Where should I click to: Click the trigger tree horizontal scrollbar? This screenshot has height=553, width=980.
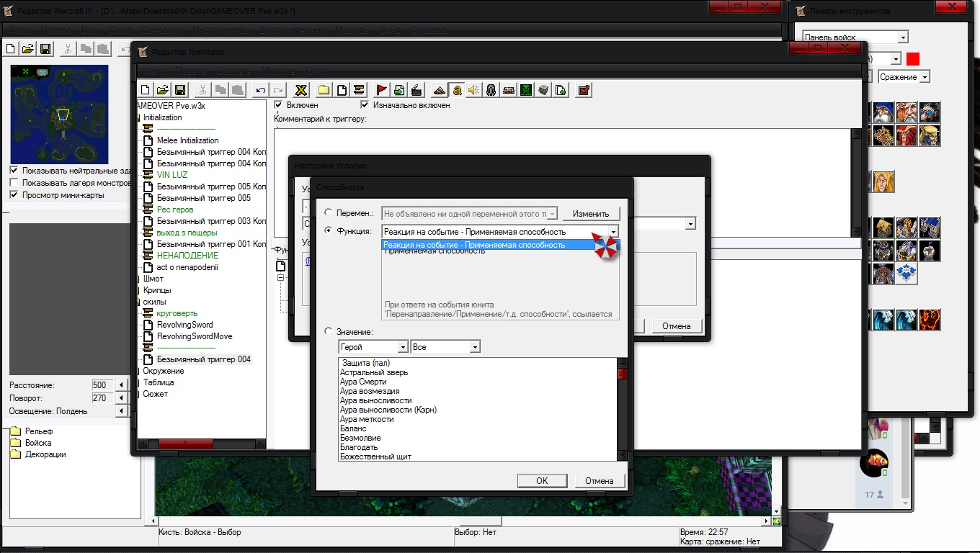coord(201,444)
